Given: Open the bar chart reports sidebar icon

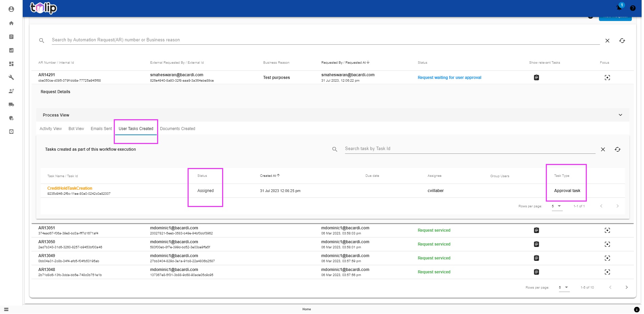Looking at the screenshot, I should tap(11, 50).
